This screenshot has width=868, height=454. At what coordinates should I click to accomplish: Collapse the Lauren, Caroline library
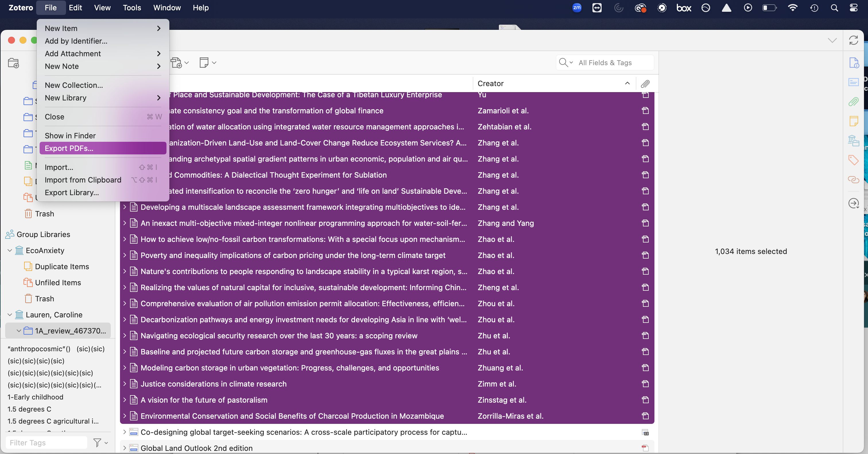click(10, 315)
